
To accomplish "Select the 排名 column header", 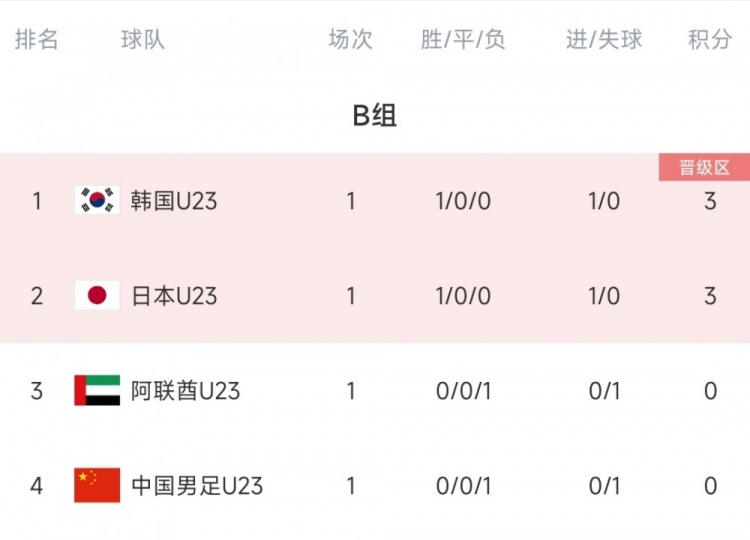I will coord(36,39).
